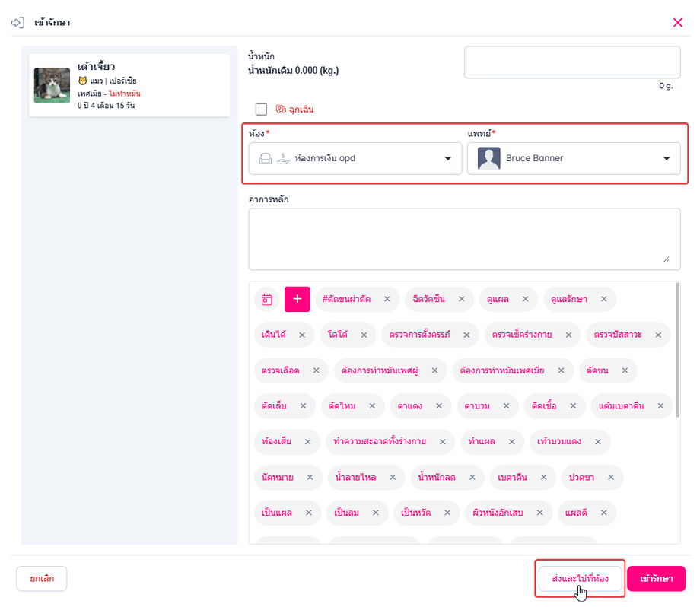Click ส่งและไปที่ห้อง button
Screen dimensions: 700x607
click(x=580, y=578)
